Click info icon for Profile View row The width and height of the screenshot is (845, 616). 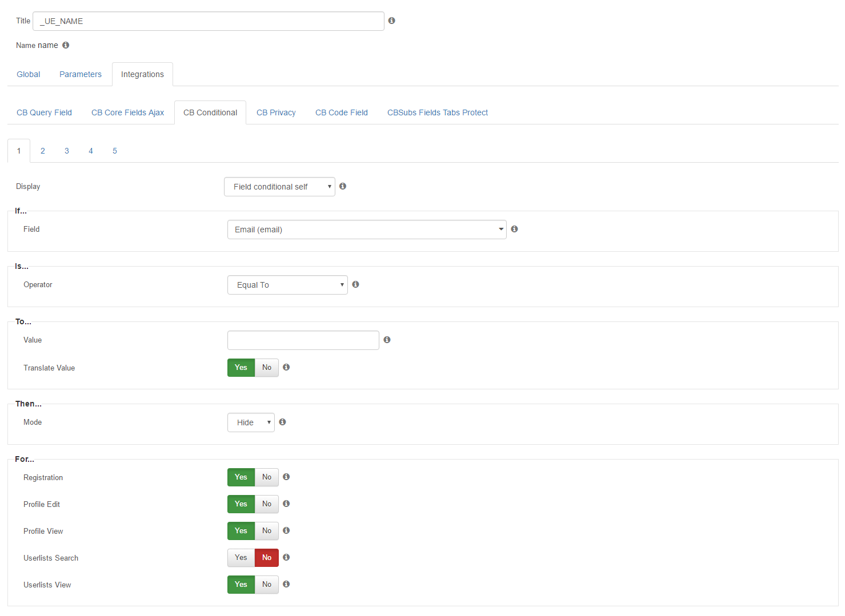(x=286, y=530)
